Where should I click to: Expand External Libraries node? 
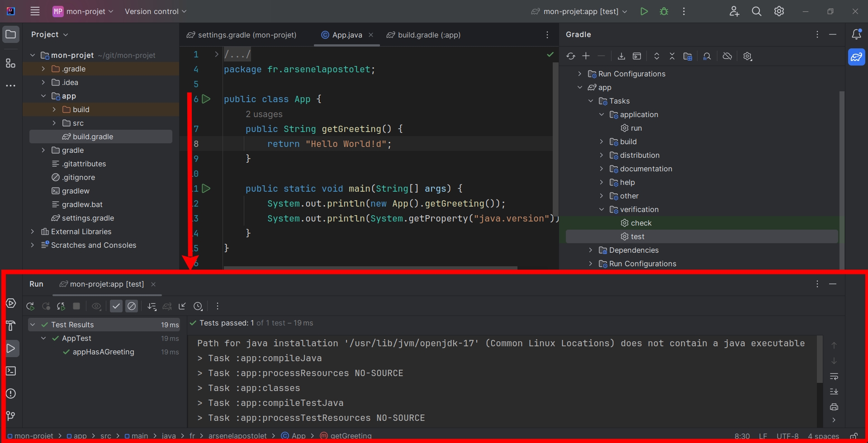33,231
